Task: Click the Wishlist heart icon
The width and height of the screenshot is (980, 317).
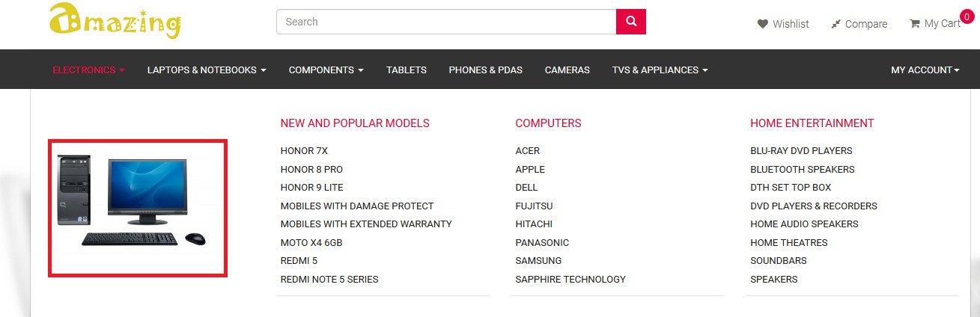Action: (x=763, y=24)
